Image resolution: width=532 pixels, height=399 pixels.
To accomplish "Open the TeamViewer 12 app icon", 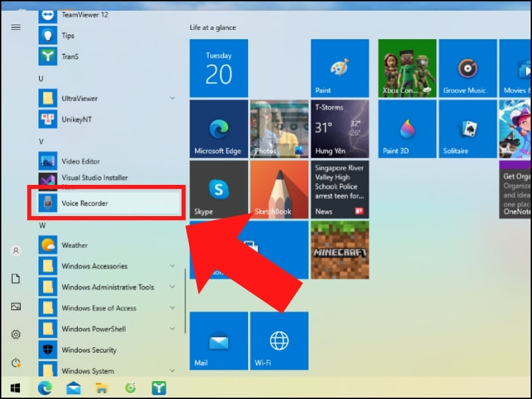I will click(48, 16).
